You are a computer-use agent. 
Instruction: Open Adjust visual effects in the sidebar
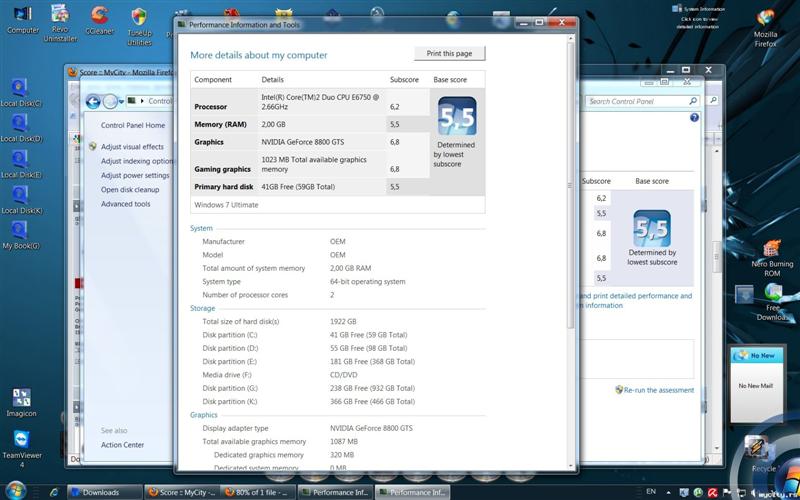click(x=132, y=147)
